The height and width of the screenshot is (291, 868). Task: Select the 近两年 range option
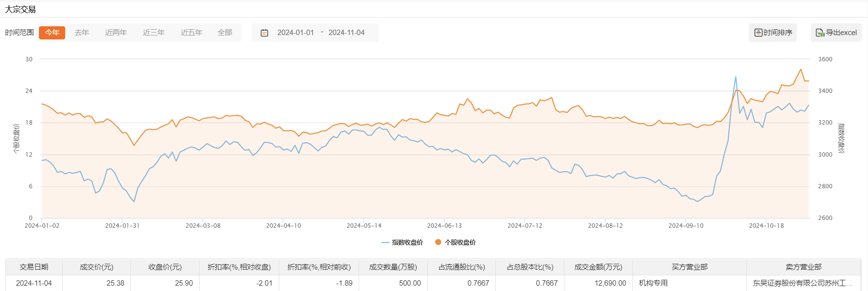pos(116,33)
